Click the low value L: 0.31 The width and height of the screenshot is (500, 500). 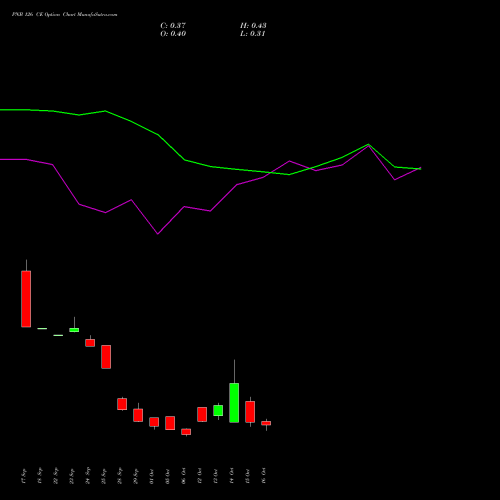(253, 34)
